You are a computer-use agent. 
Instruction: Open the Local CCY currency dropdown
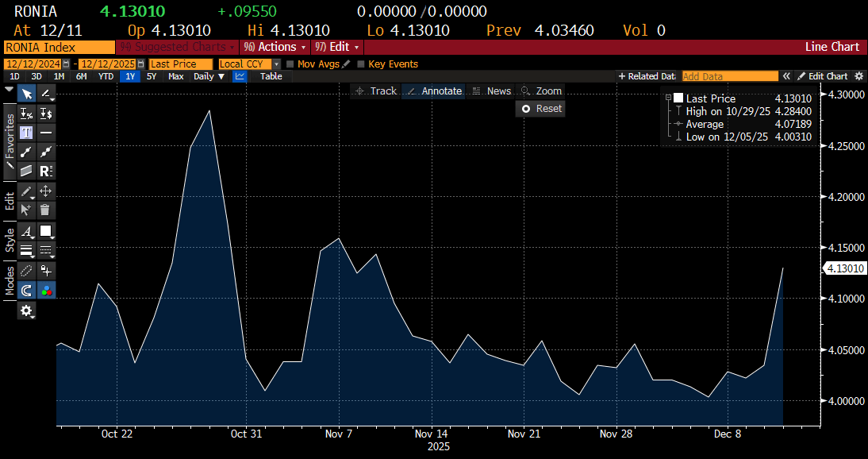(249, 64)
